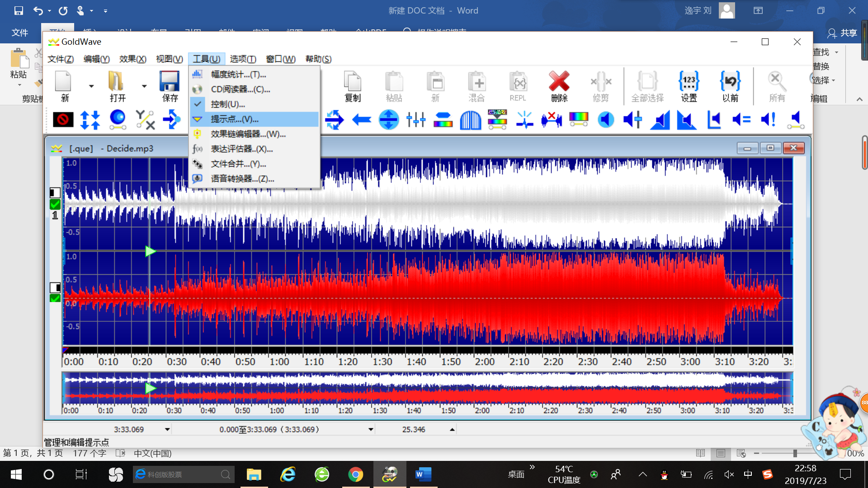The image size is (868, 488).
Task: Click the fade out volume effect icon
Action: click(x=687, y=120)
